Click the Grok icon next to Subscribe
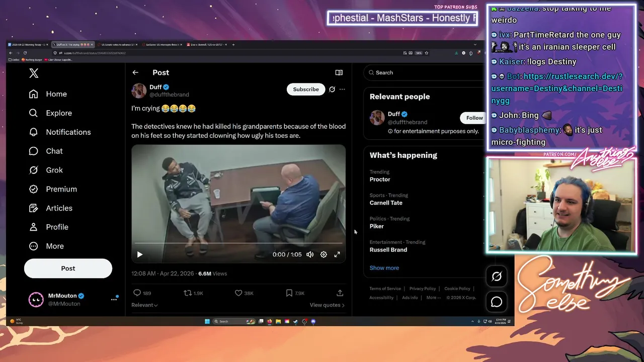 click(x=332, y=89)
